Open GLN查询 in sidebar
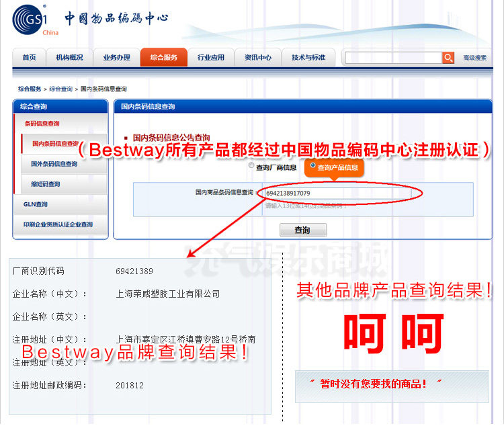 coord(36,204)
